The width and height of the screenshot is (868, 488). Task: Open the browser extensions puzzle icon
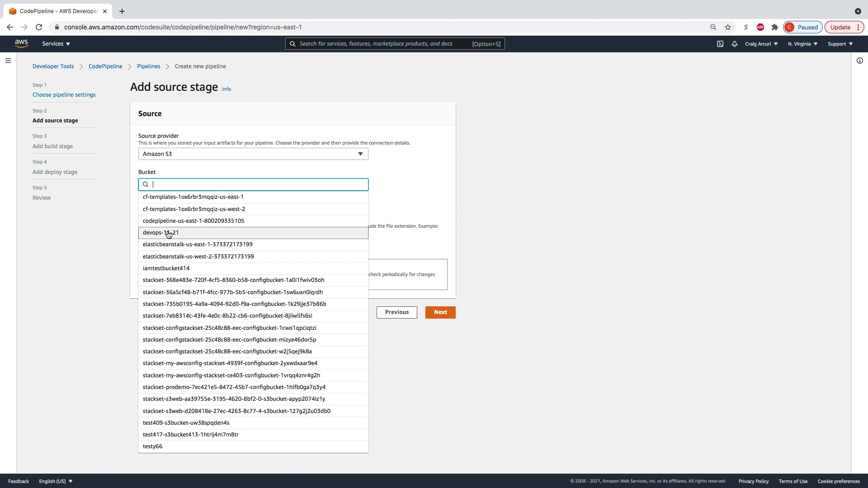click(775, 27)
